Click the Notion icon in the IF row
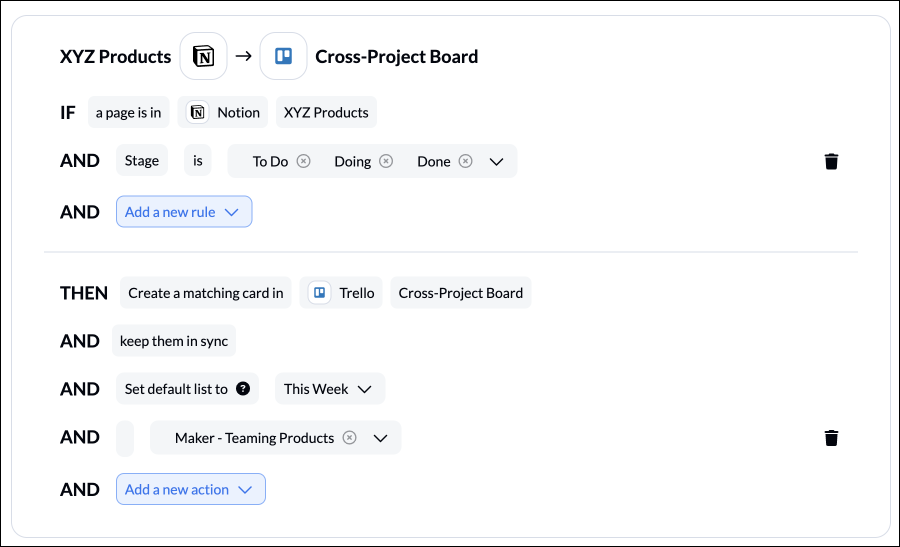 pos(197,112)
